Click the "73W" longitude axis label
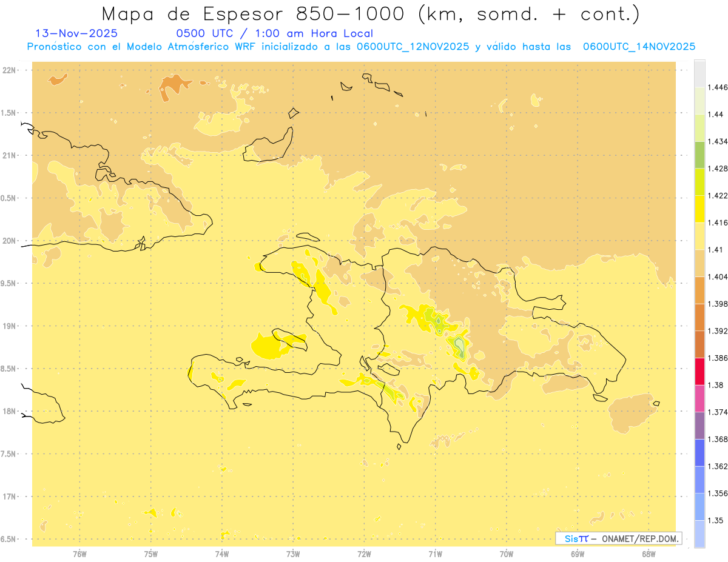The width and height of the screenshot is (728, 562). (293, 554)
